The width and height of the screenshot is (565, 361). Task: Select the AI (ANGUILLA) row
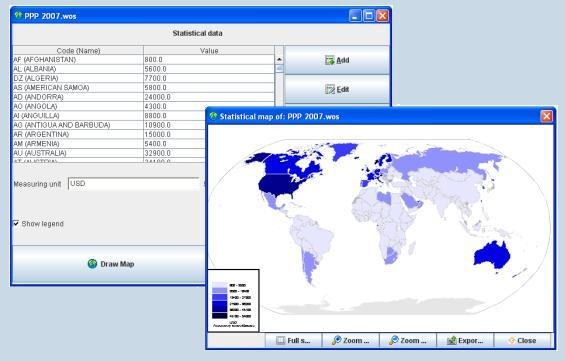point(109,116)
